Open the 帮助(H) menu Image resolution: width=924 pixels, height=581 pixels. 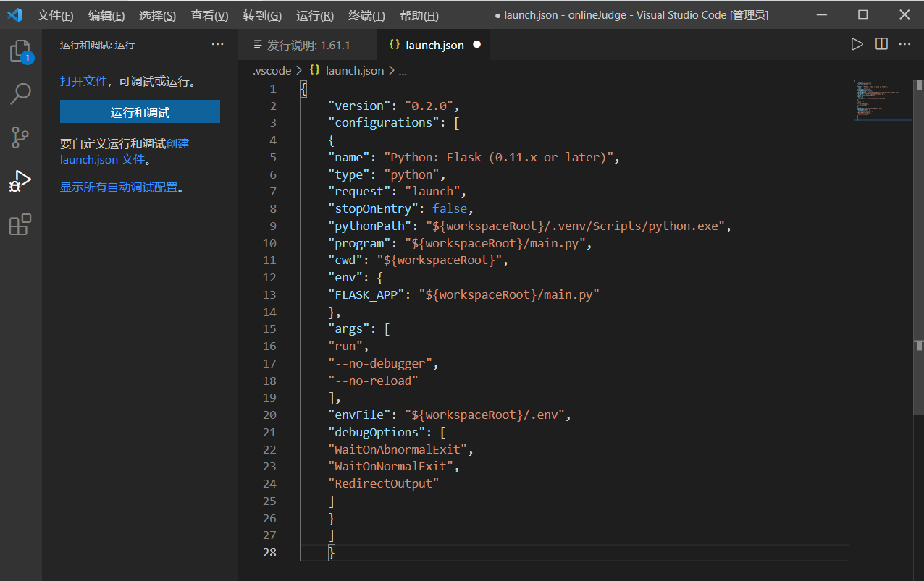[x=419, y=15]
